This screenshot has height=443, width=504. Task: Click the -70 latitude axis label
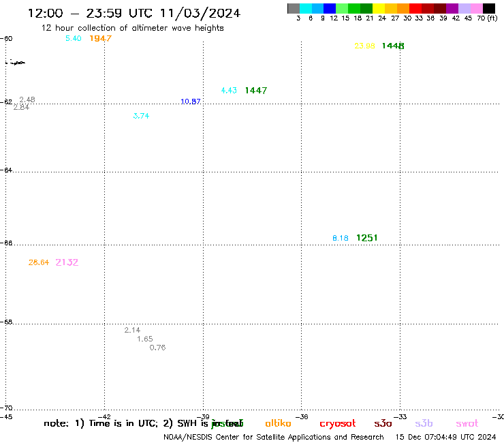(x=6, y=408)
